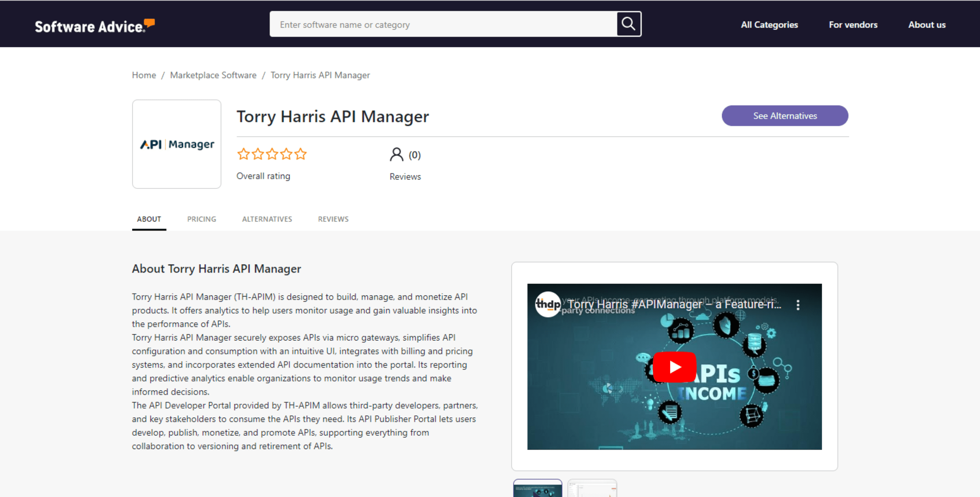Select the first video thumbnail below player
This screenshot has width=980, height=497.
pos(537,488)
